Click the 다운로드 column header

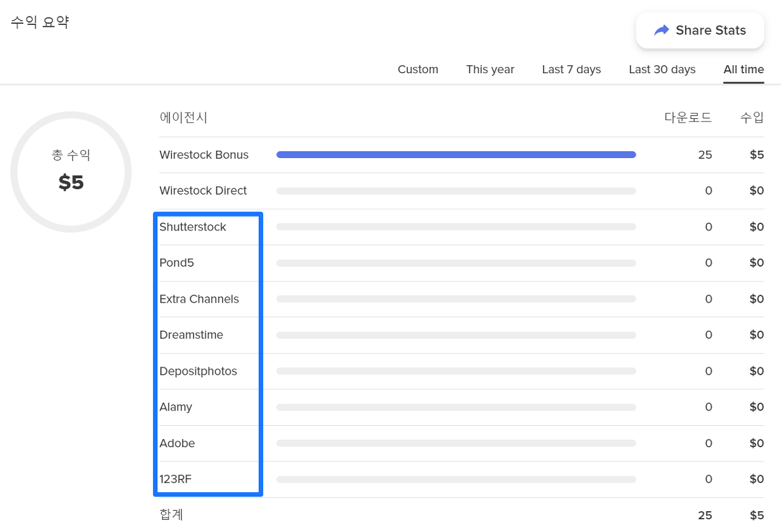click(688, 117)
